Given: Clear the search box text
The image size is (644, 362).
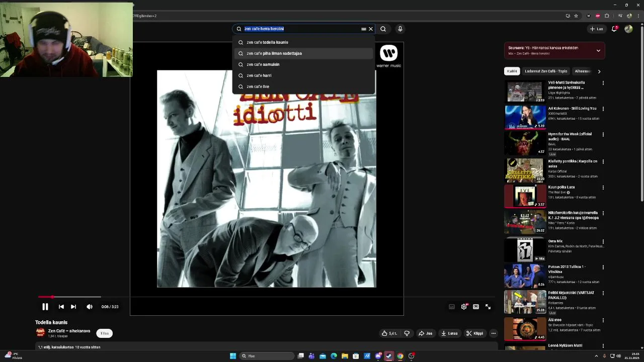Looking at the screenshot, I should 371,29.
